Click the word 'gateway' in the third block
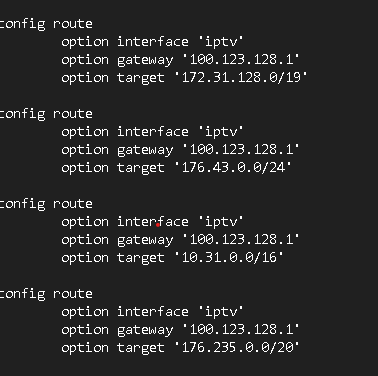The width and height of the screenshot is (378, 376). pyautogui.click(x=145, y=240)
